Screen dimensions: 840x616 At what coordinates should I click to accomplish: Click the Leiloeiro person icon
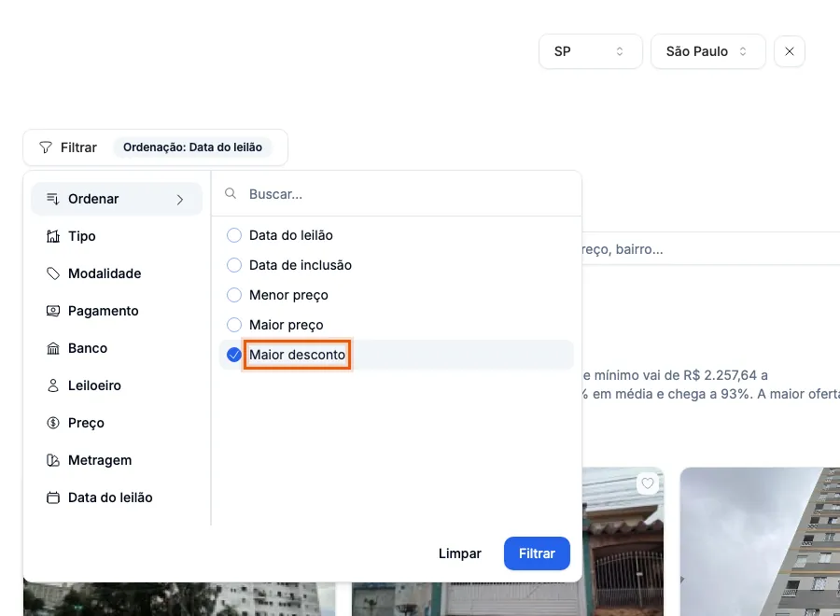click(53, 385)
